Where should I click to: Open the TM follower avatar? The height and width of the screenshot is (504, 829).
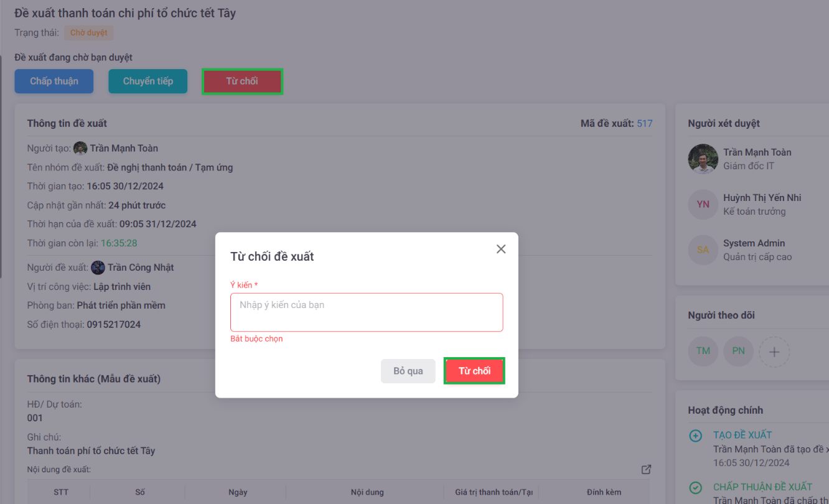(703, 351)
